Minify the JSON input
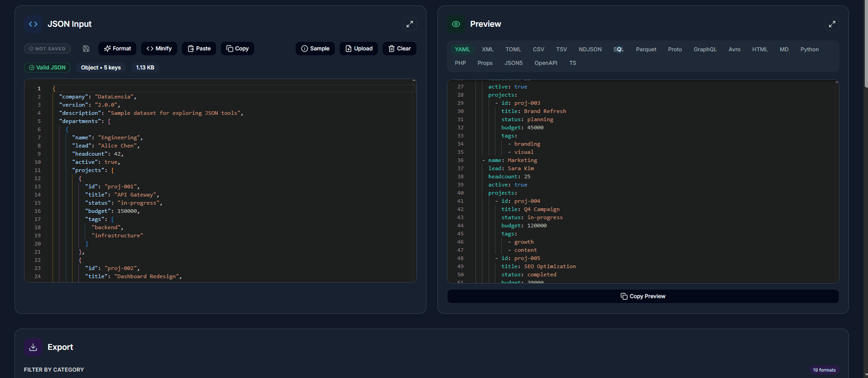This screenshot has width=868, height=378. pos(159,49)
